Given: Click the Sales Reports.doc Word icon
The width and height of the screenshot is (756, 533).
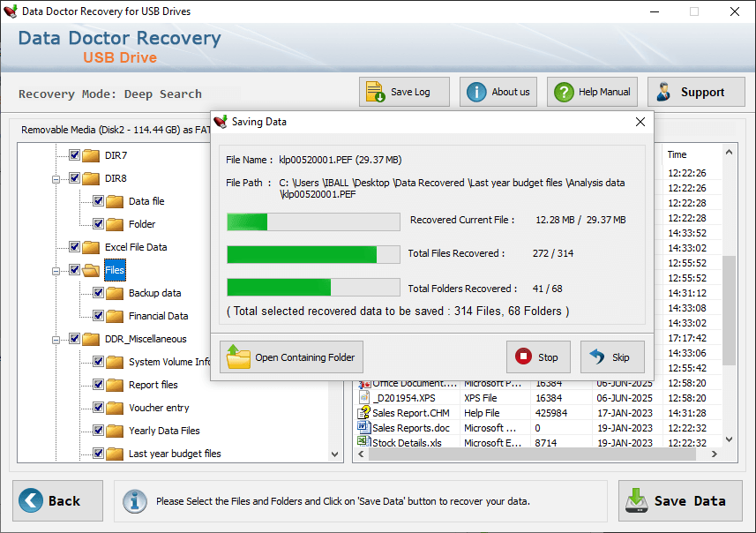Looking at the screenshot, I should tap(363, 427).
